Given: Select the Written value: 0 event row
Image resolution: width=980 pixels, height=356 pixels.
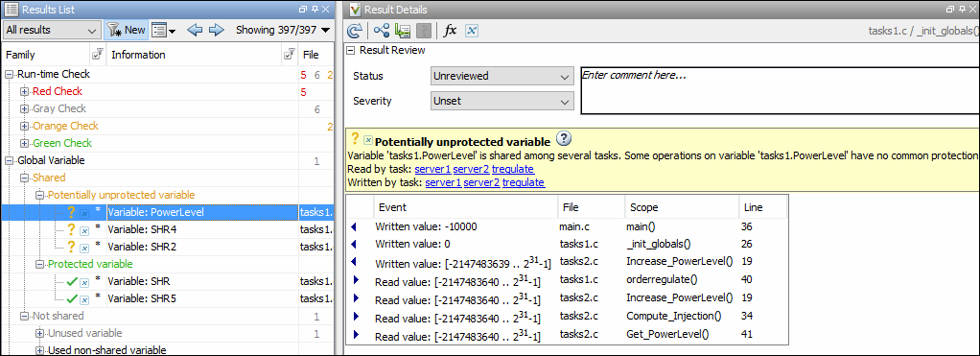Looking at the screenshot, I should point(567,244).
